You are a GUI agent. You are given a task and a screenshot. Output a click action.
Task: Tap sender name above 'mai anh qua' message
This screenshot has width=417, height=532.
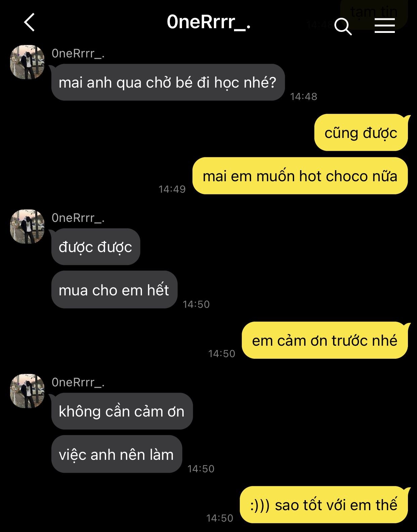[78, 53]
